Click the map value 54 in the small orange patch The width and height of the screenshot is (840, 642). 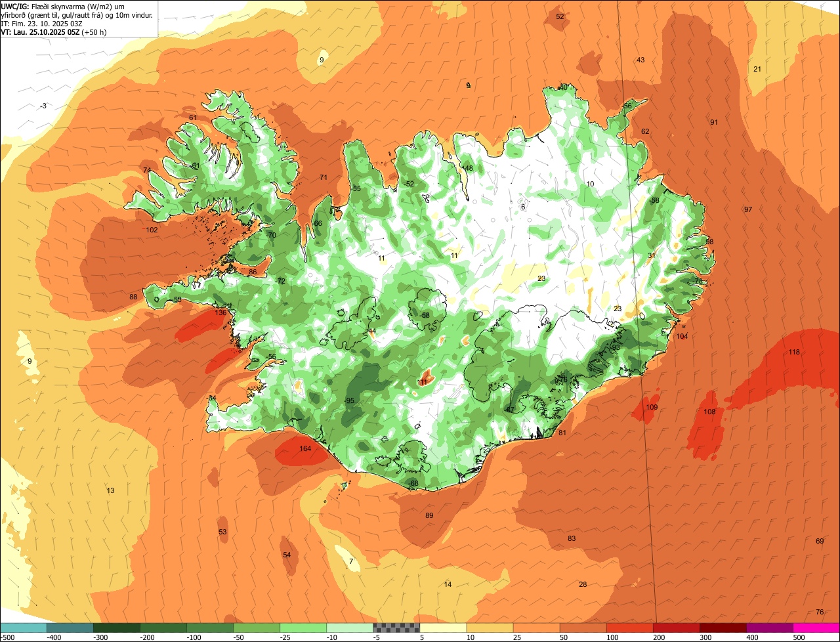(x=287, y=555)
